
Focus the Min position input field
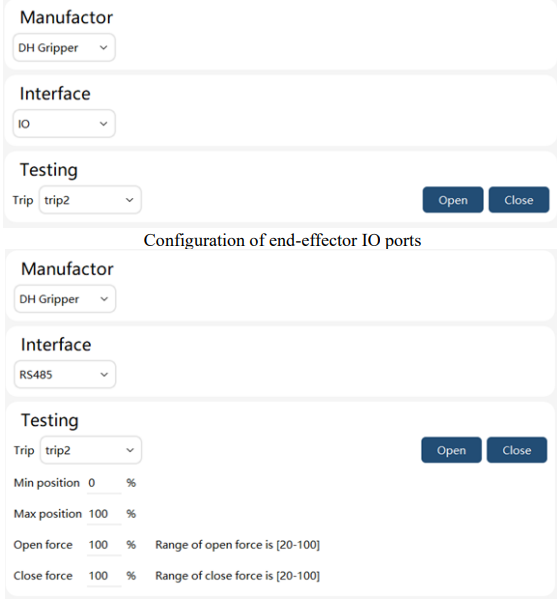[x=104, y=483]
